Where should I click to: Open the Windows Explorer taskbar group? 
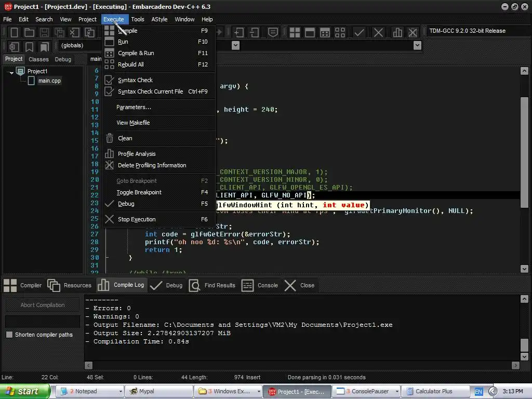(x=229, y=392)
